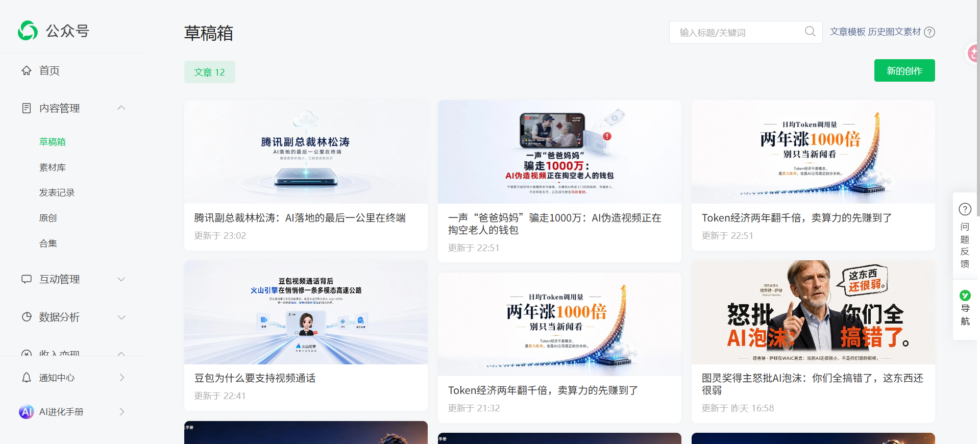Open the 豆包视频通话 draft cover thumbnail
Screen dimensions: 980x444
click(x=306, y=312)
